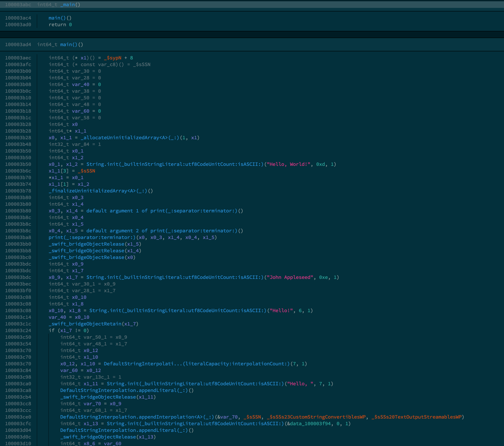Screen dimensions: 504x446
Task: Open print(_:separator:terminator:) call at 100003ba8
Action: (x=92, y=238)
